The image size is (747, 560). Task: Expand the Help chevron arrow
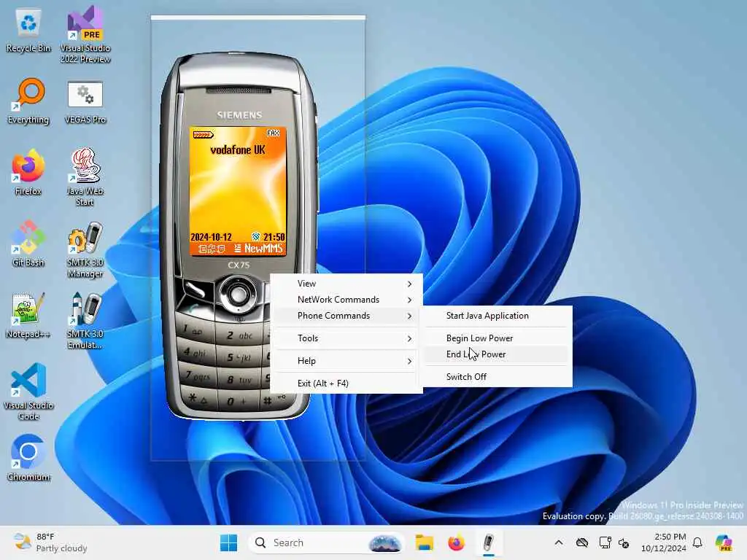click(x=410, y=362)
